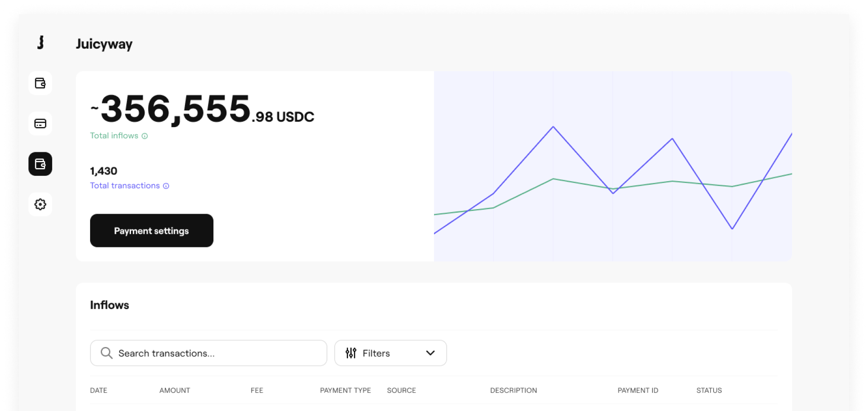Image resolution: width=868 pixels, height=411 pixels.
Task: Switch to the Inflows section
Action: (109, 305)
